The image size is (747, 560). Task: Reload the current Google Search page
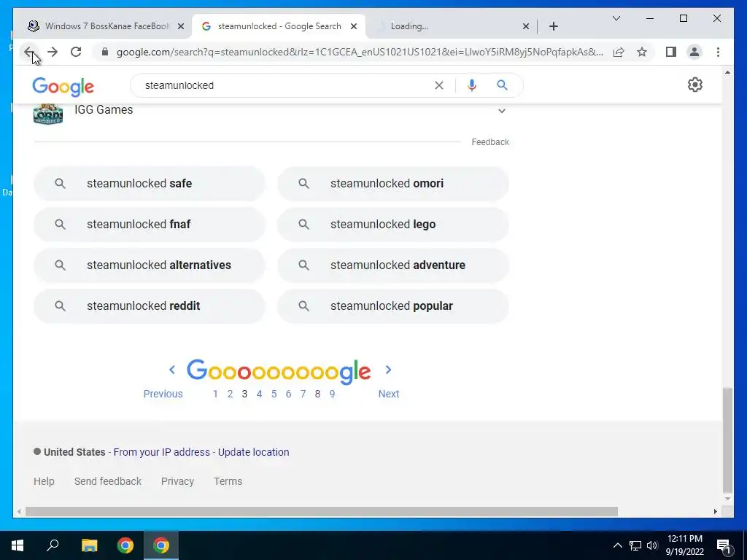click(x=76, y=52)
